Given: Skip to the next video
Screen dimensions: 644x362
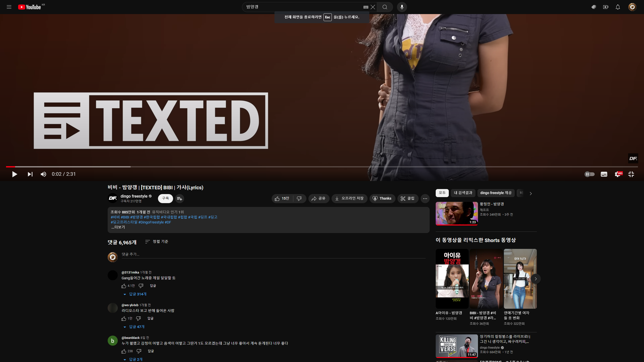Looking at the screenshot, I should coord(30,174).
